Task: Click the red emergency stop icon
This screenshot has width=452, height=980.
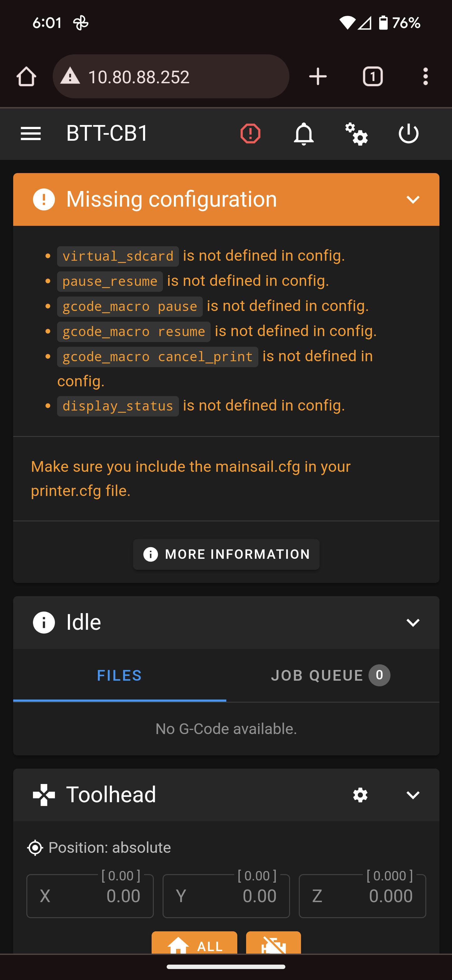Action: click(250, 133)
